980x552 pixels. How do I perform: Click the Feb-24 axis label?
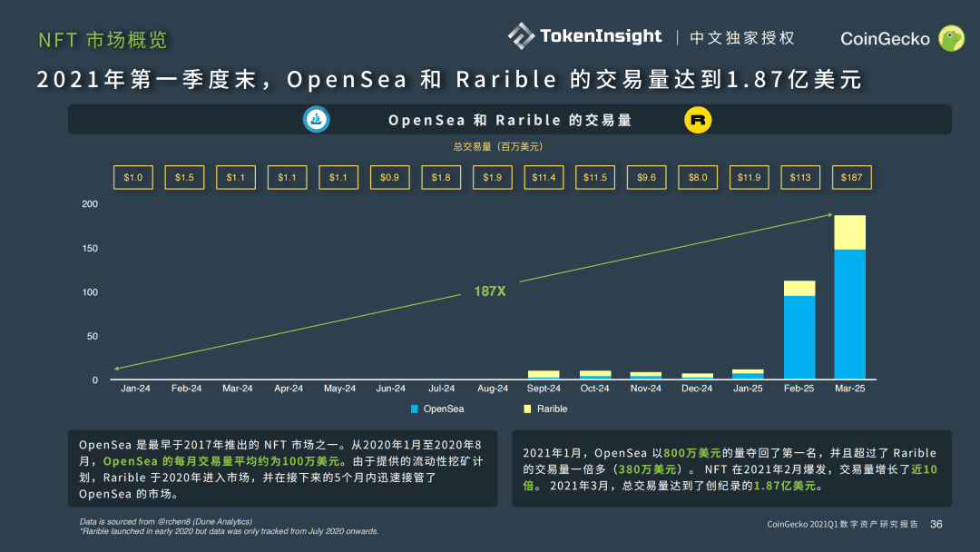click(x=186, y=389)
